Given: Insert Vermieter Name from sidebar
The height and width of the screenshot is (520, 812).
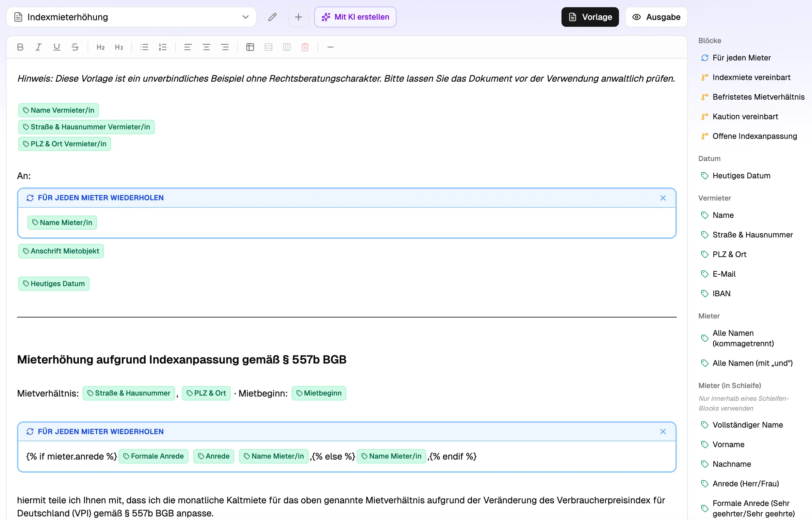Looking at the screenshot, I should point(718,215).
